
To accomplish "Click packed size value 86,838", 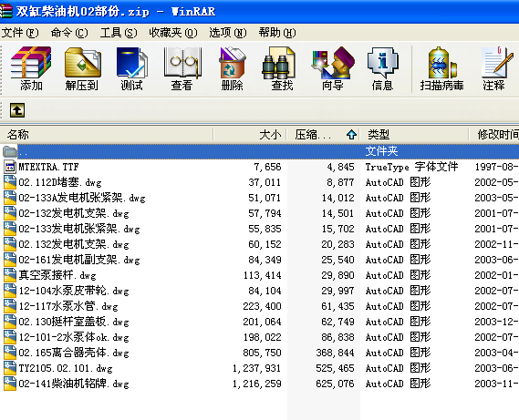I will [337, 337].
